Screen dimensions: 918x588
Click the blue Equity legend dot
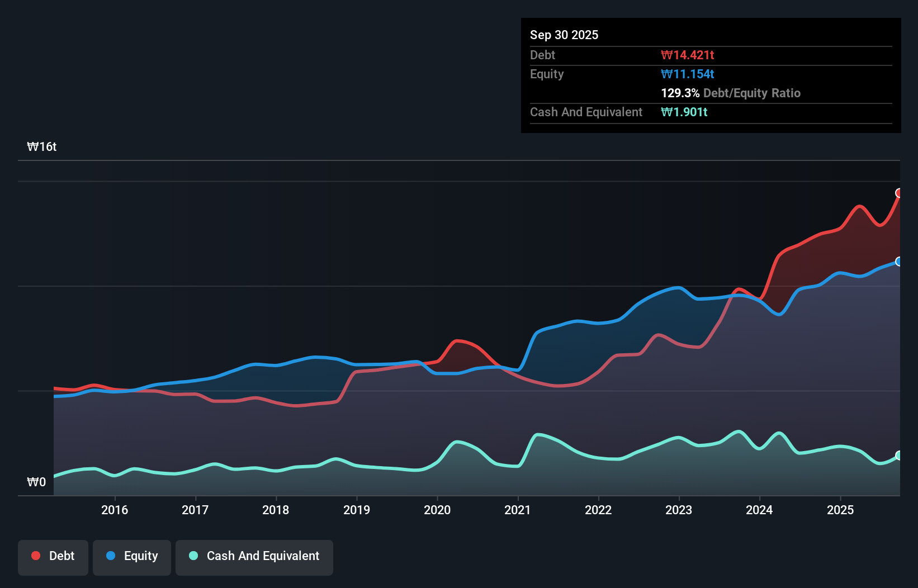111,556
